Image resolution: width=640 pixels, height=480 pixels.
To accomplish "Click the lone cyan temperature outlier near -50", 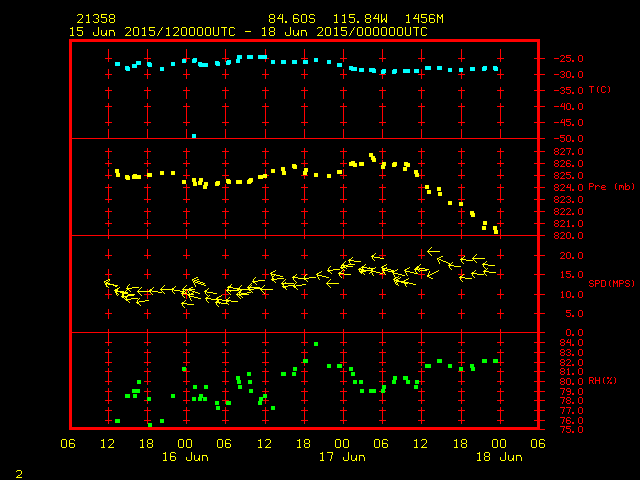I will point(194,136).
